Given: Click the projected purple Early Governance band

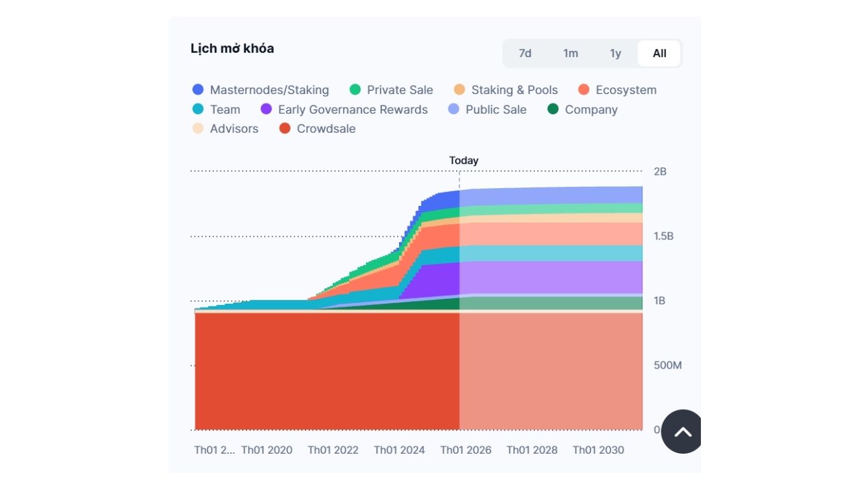Looking at the screenshot, I should (550, 278).
